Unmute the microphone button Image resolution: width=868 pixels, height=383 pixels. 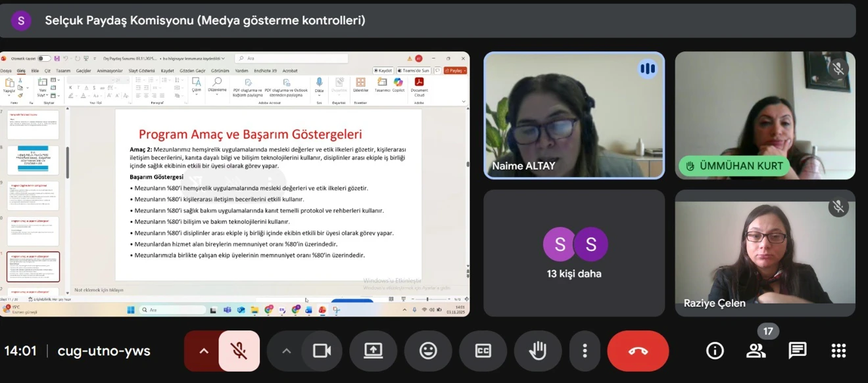tap(239, 351)
